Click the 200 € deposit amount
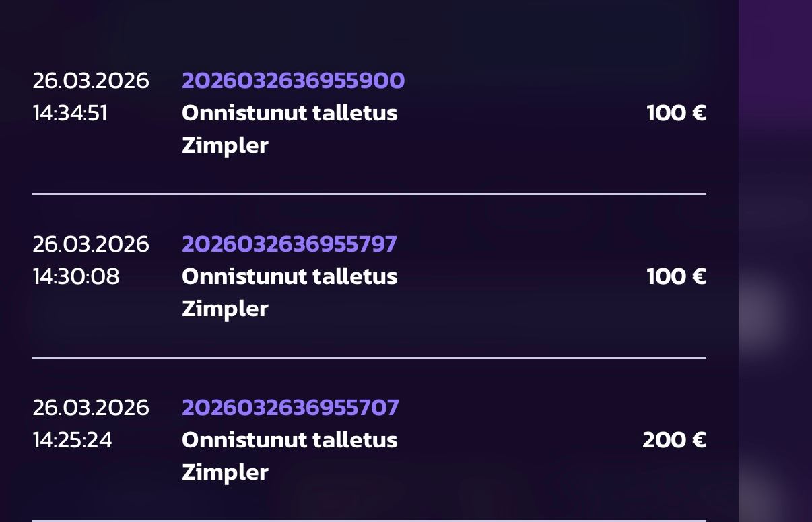 pos(674,440)
